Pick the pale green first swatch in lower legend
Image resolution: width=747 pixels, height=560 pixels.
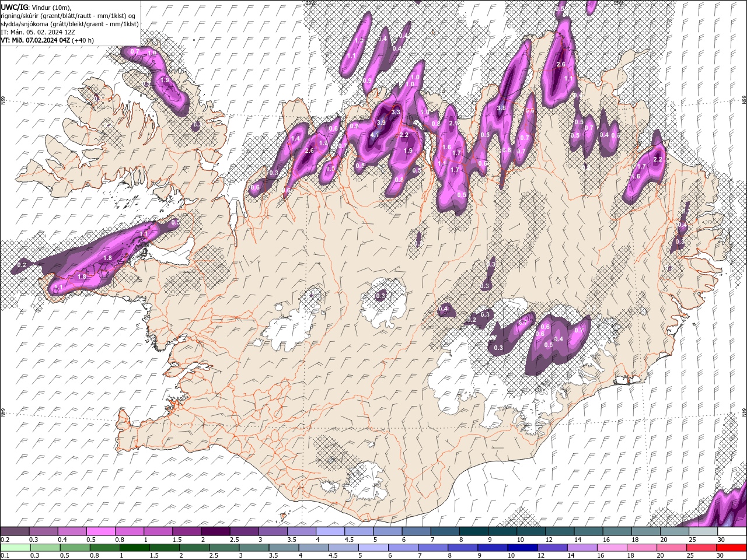(x=15, y=548)
